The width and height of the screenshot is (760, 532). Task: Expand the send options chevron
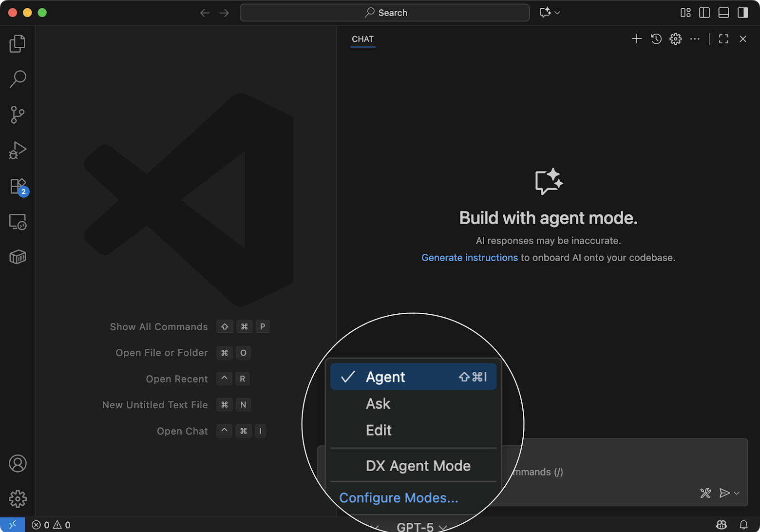737,494
